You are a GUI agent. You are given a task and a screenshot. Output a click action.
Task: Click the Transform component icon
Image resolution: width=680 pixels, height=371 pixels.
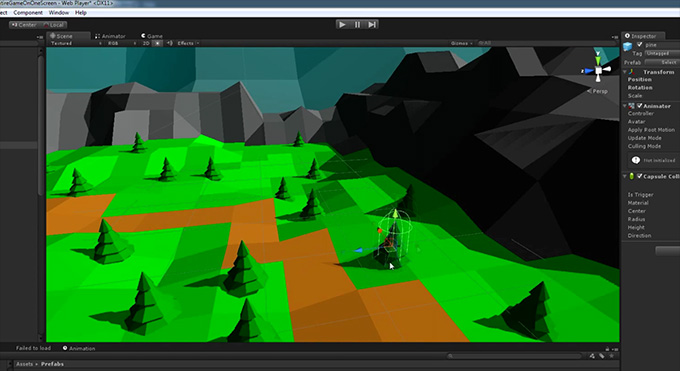632,72
